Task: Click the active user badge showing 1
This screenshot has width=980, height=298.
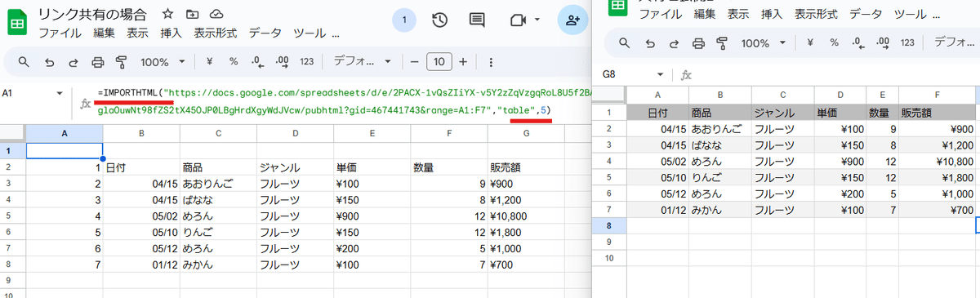Action: pos(403,20)
